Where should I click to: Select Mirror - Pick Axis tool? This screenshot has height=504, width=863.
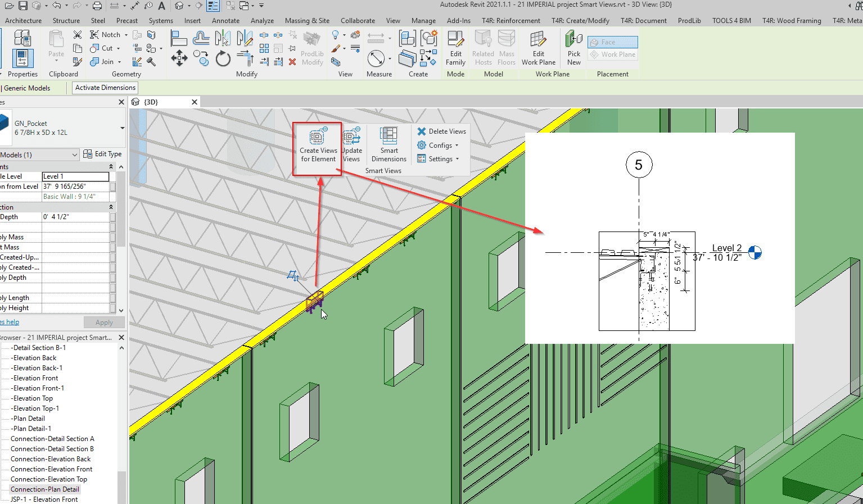(223, 38)
